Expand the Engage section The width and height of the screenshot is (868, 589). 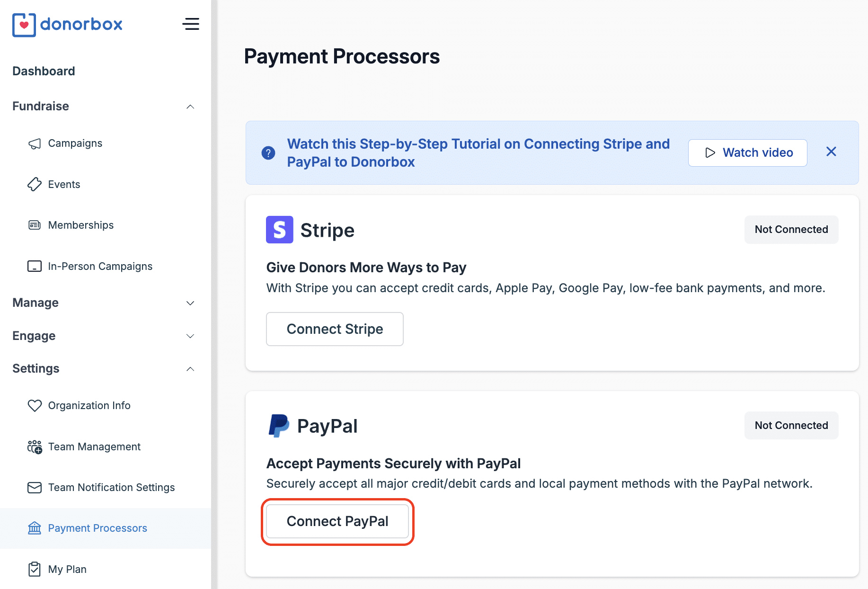[190, 336]
